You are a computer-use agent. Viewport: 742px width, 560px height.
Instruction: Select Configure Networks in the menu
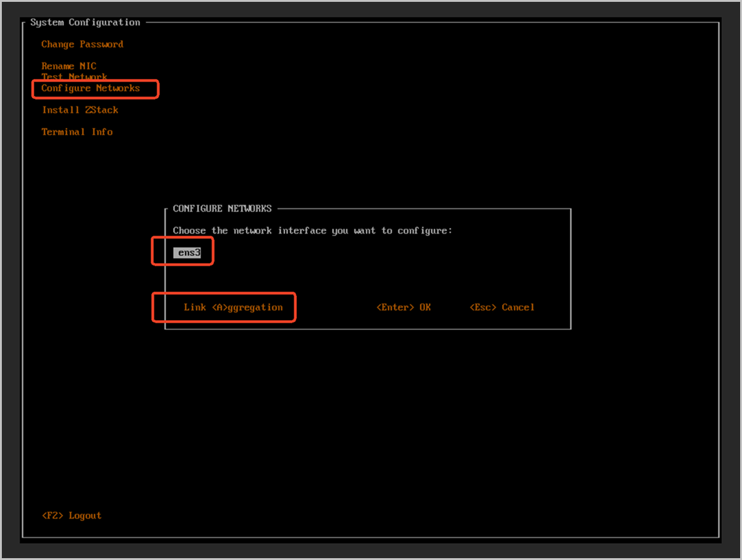tap(90, 88)
